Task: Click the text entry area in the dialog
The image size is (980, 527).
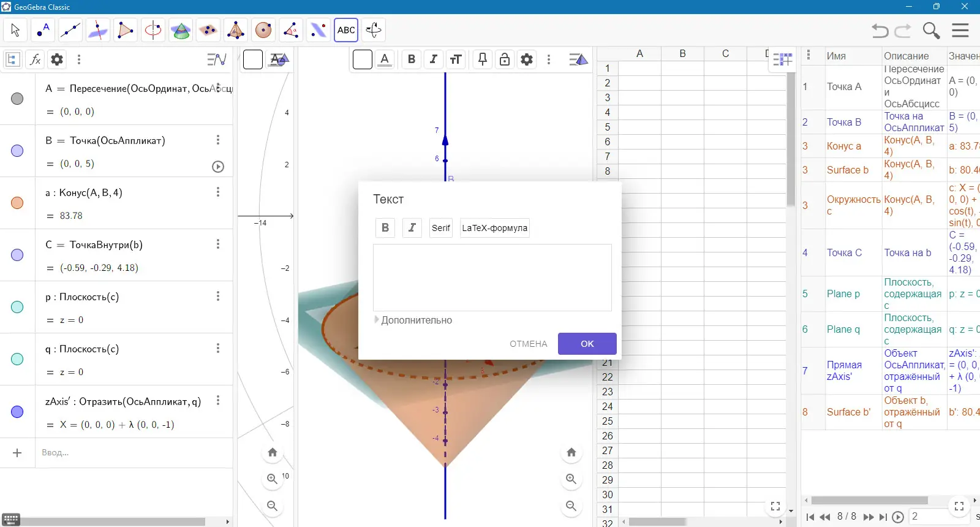Action: pos(492,278)
